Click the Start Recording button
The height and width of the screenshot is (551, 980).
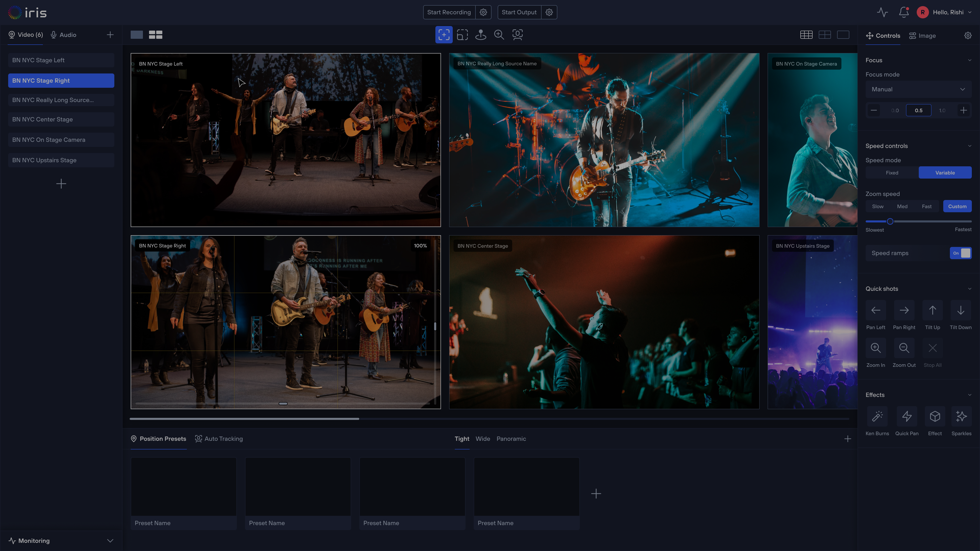click(x=449, y=12)
